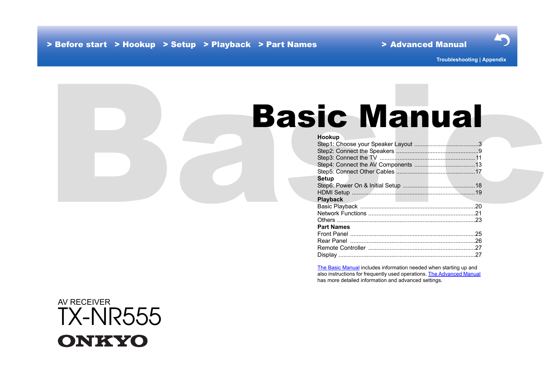Go to the Hookup section
The height and width of the screenshot is (392, 555).
[135, 45]
